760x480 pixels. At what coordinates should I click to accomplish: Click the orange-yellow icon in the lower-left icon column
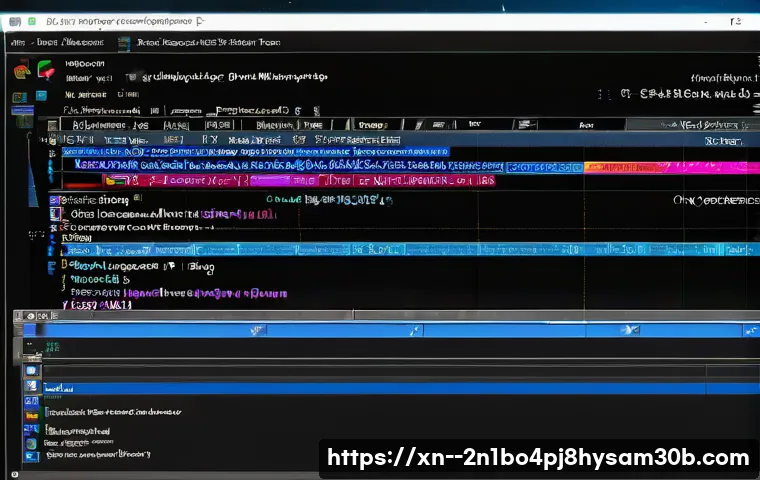[x=32, y=416]
